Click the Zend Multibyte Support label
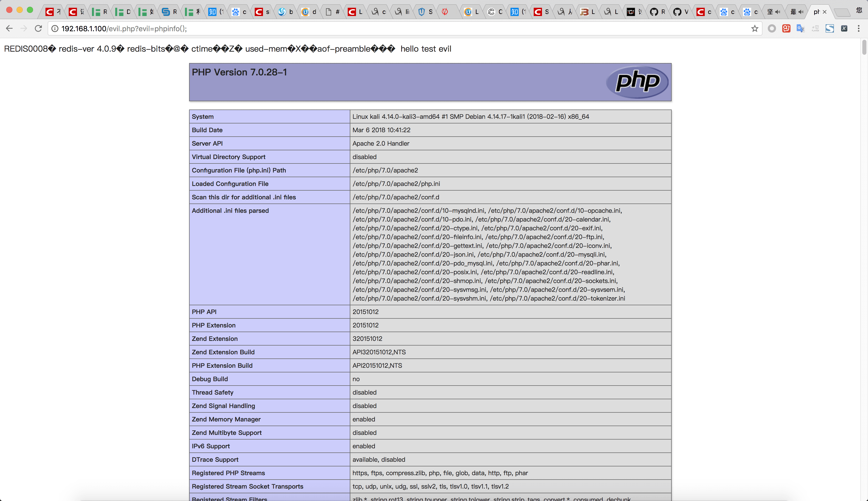868x501 pixels. 227,433
